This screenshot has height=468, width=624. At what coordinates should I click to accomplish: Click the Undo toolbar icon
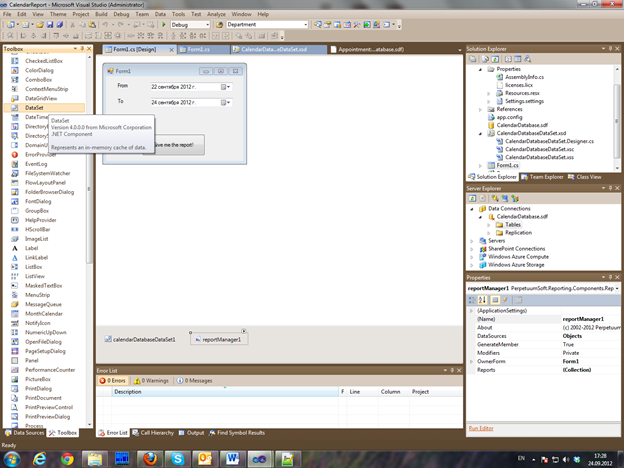105,25
